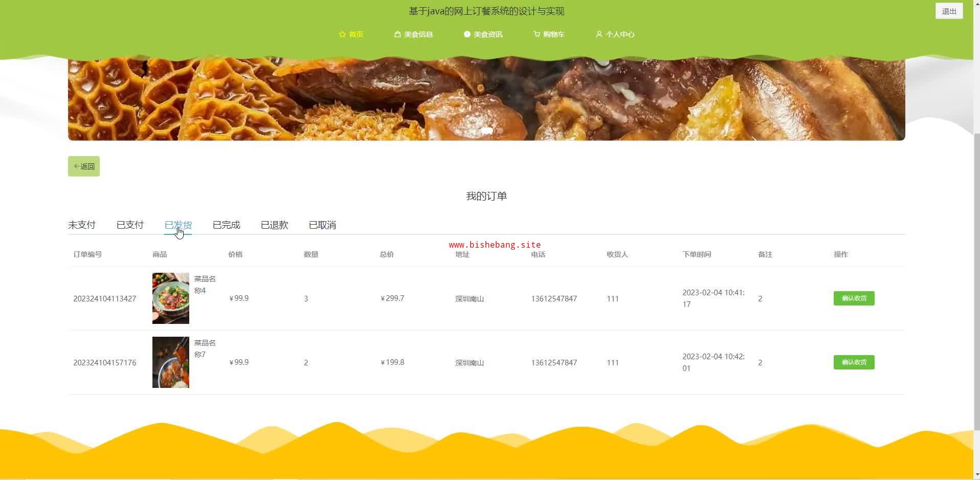Screen dimensions: 980x480
Task: Click order number 202324104157176
Action: (x=105, y=363)
